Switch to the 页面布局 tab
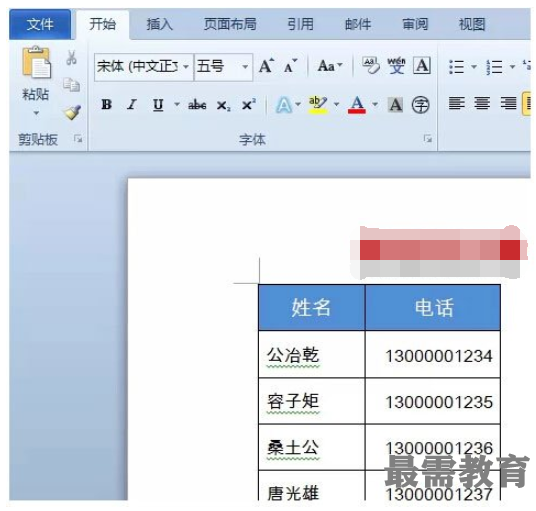 pos(230,24)
